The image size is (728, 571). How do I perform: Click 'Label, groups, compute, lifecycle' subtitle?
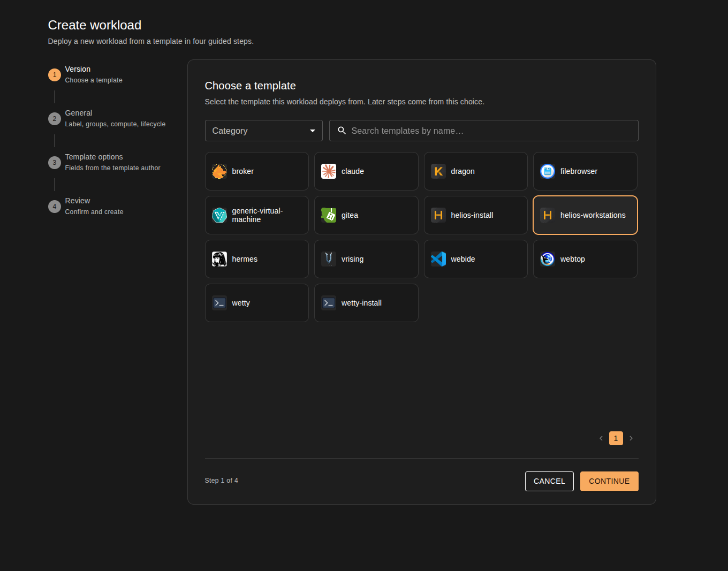click(x=115, y=124)
